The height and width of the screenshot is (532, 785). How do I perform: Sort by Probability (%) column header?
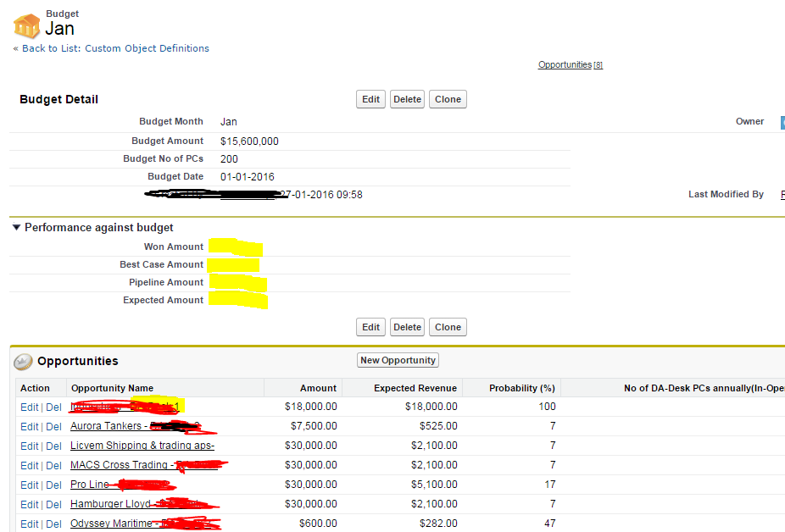click(x=521, y=388)
